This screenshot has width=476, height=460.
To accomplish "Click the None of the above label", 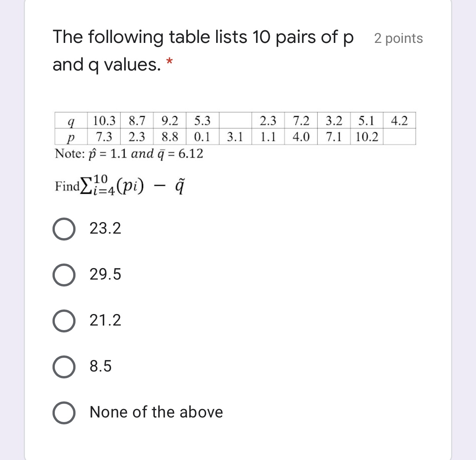I will [x=156, y=413].
